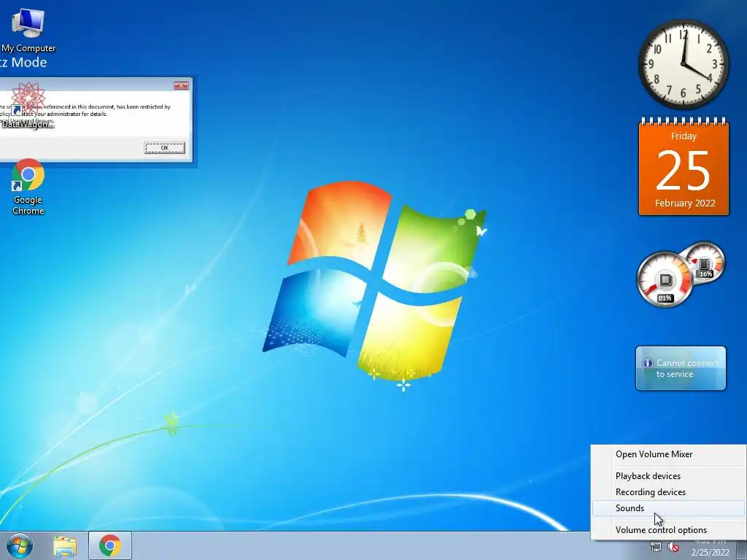Open the DataWagon desktop shortcut
The height and width of the screenshot is (560, 747).
coord(27,106)
